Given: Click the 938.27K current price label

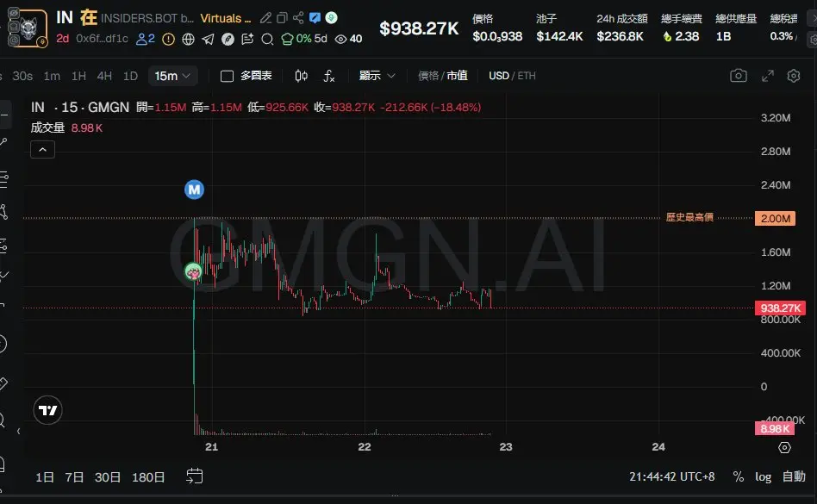Looking at the screenshot, I should click(x=780, y=308).
